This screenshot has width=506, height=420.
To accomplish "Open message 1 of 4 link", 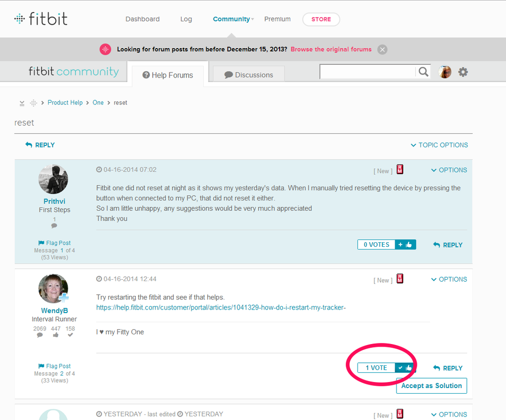I will click(62, 250).
